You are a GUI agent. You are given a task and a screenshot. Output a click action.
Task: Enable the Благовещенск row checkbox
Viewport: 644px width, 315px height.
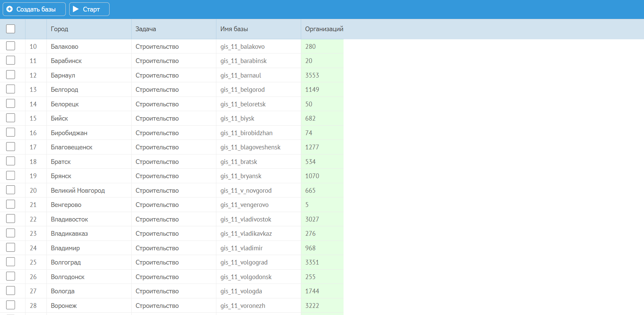[11, 147]
